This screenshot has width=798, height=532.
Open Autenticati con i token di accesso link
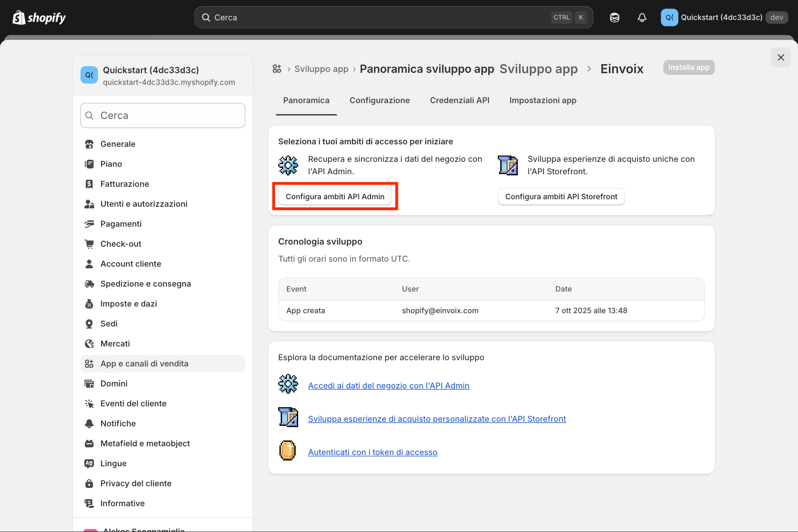(x=372, y=452)
